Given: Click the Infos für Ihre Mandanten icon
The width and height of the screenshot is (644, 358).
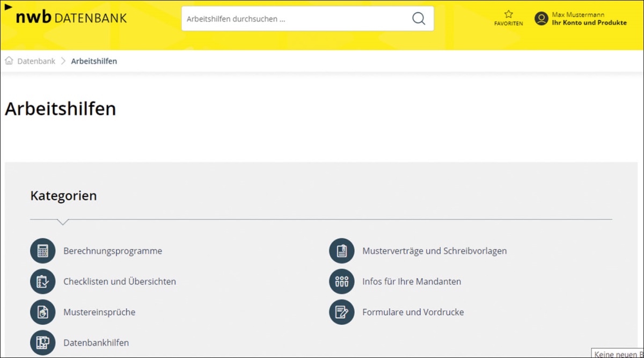Looking at the screenshot, I should (x=342, y=281).
